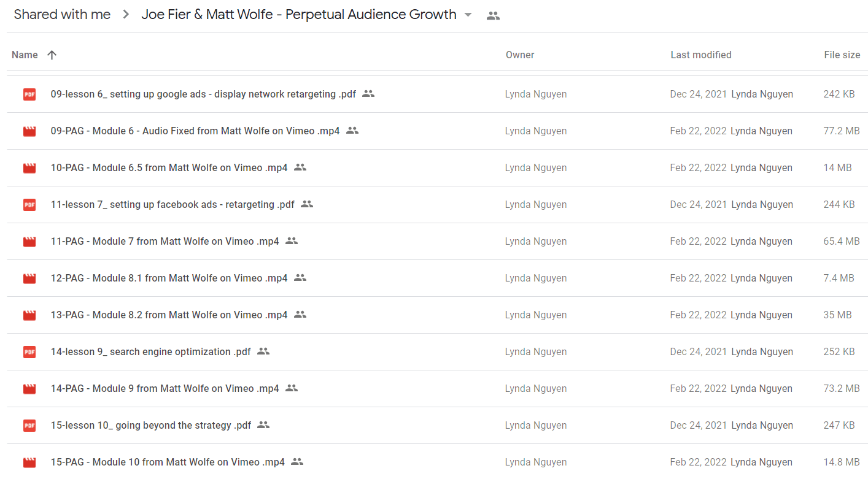Reverse sort direction with the Name arrow
Image resolution: width=868 pixels, height=479 pixels.
coord(52,55)
